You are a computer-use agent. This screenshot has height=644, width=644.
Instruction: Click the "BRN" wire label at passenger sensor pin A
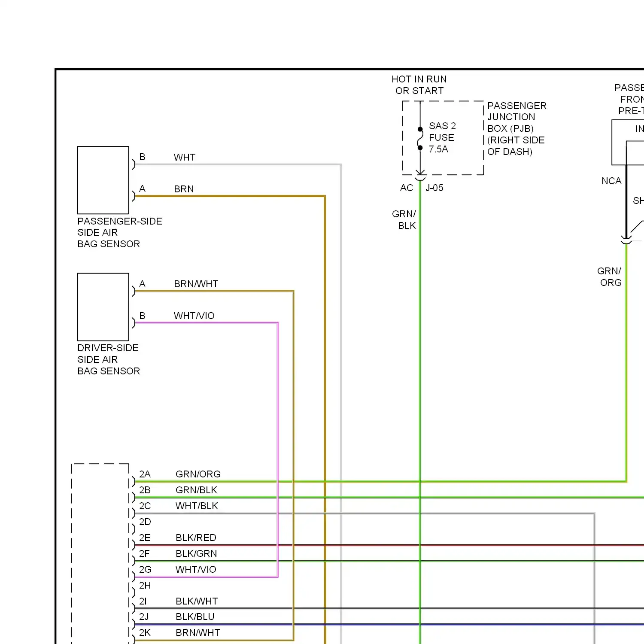184,189
